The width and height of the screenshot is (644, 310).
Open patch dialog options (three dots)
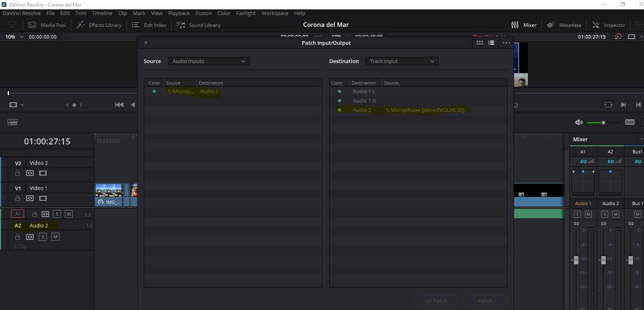tap(506, 43)
